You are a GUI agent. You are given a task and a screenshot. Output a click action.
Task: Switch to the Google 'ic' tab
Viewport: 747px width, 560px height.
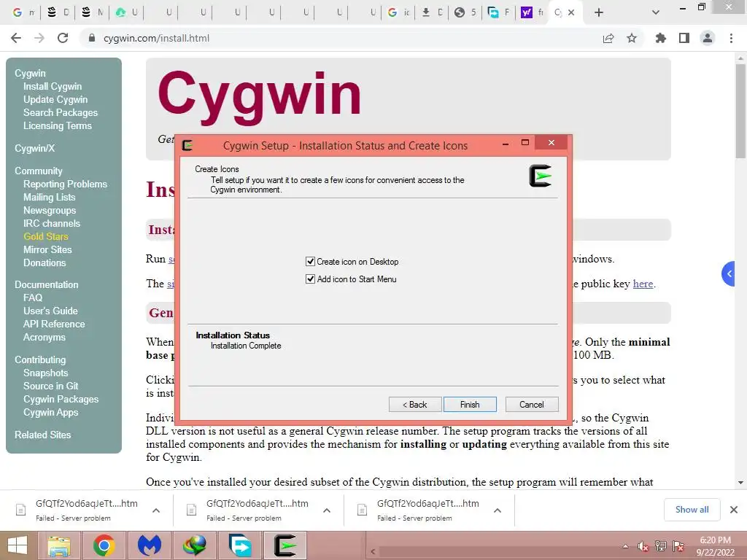(398, 12)
